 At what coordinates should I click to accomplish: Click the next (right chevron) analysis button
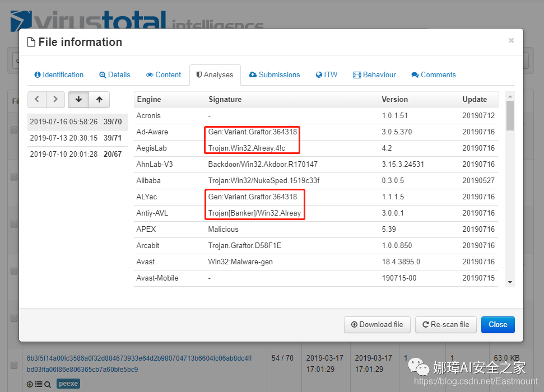(x=55, y=100)
